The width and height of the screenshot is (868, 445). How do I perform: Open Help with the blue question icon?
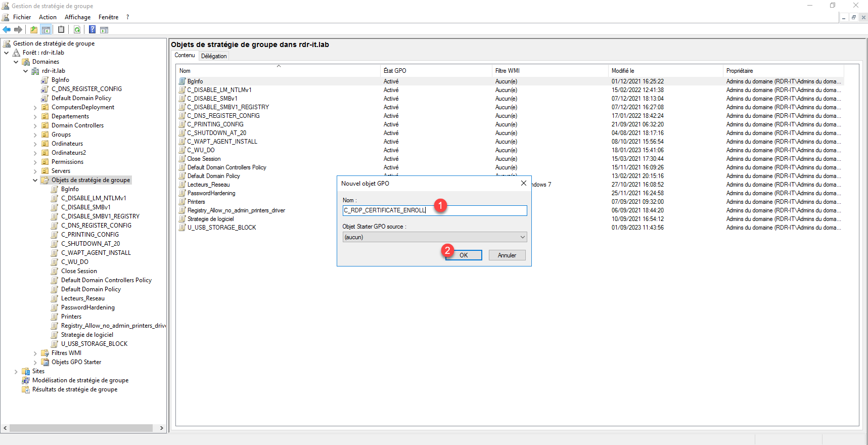pyautogui.click(x=92, y=30)
